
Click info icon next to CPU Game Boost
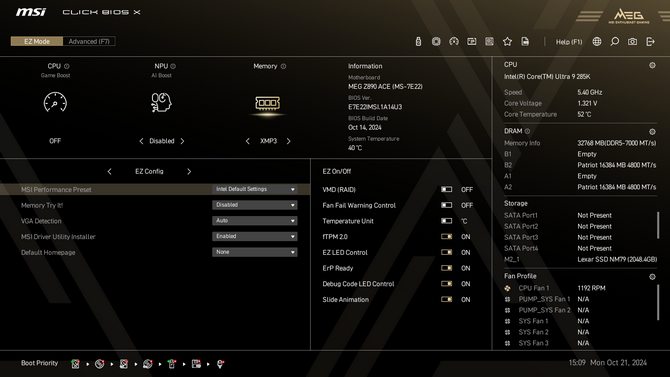[67, 66]
